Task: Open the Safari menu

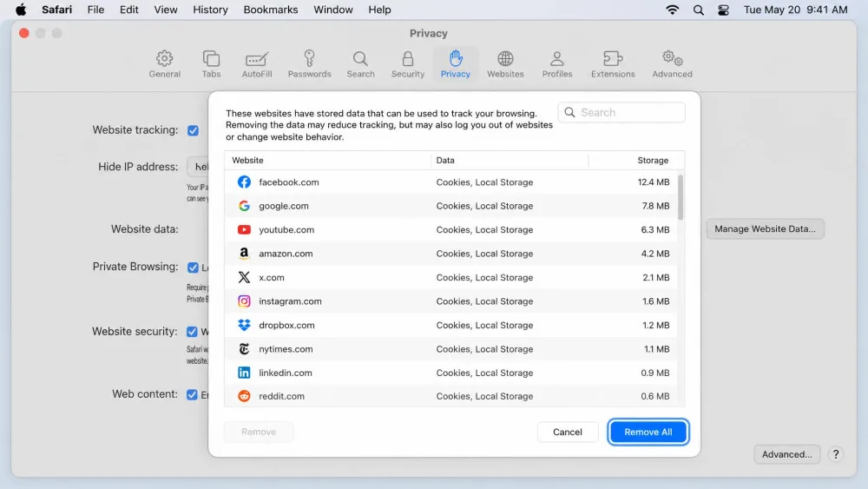Action: point(57,10)
